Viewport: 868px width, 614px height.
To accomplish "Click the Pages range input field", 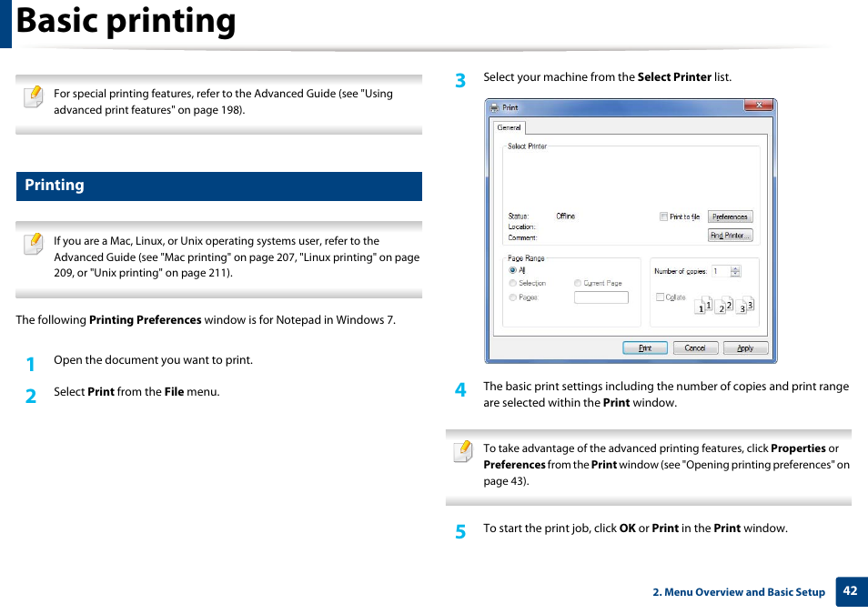I will 601,298.
